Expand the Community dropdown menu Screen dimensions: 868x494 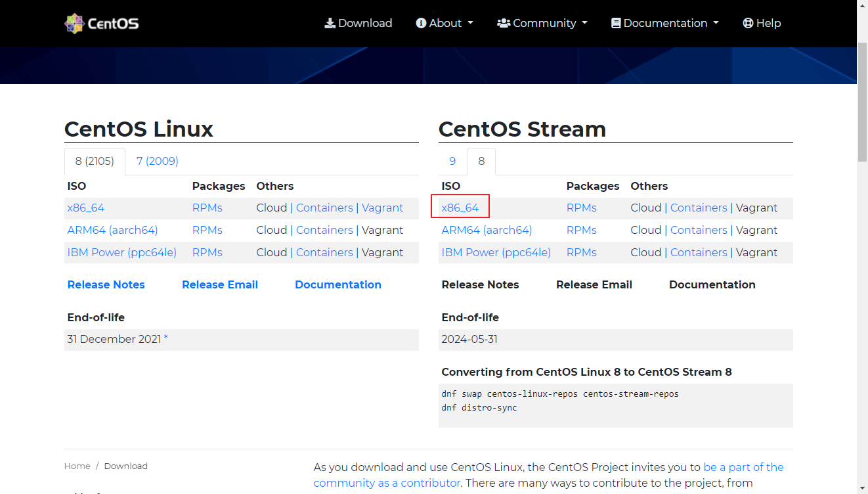click(x=542, y=23)
